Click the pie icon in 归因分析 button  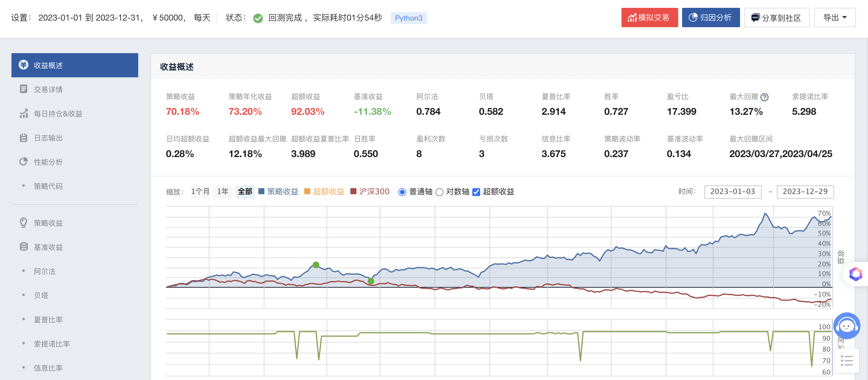tap(693, 18)
